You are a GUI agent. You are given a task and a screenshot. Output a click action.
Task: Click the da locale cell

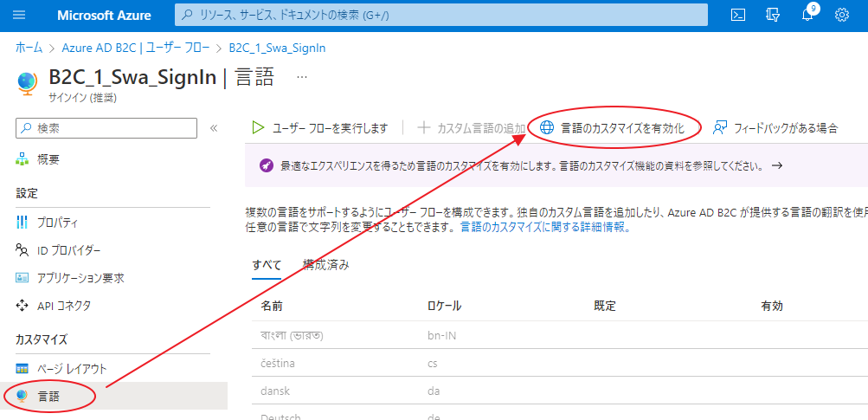[434, 391]
